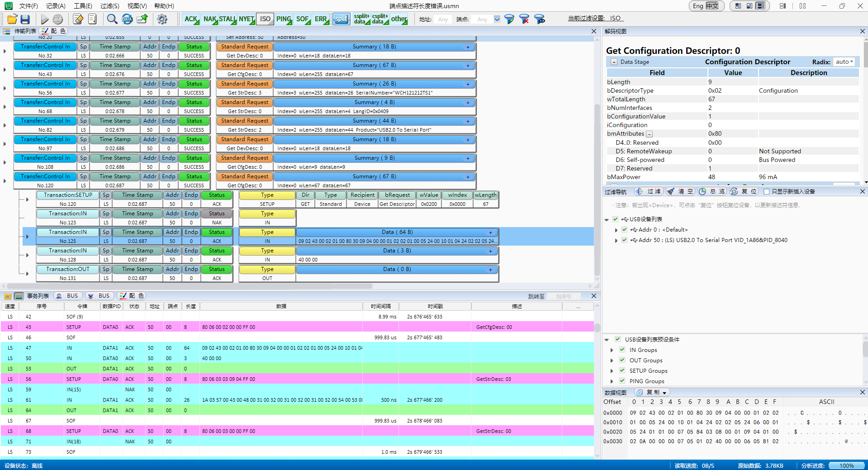Check 只显示新插入设备 checkbox
868x470 pixels.
point(766,192)
